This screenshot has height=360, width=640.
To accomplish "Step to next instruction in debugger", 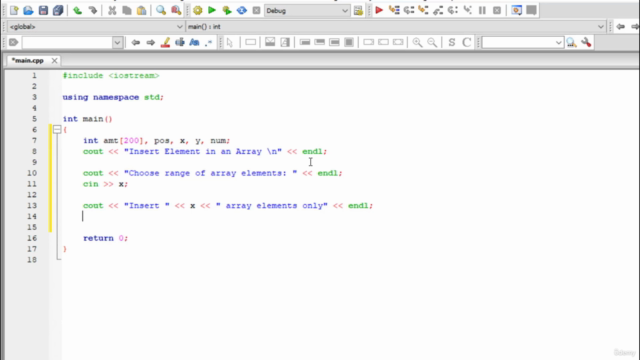I will pos(453,10).
